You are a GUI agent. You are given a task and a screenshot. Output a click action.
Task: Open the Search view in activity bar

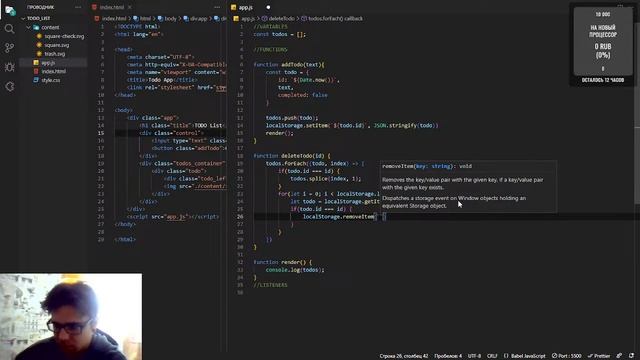pos(9,29)
